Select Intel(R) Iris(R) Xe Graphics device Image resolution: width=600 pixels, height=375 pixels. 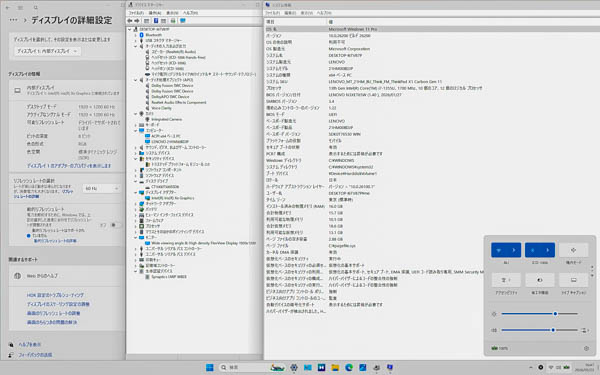(173, 198)
